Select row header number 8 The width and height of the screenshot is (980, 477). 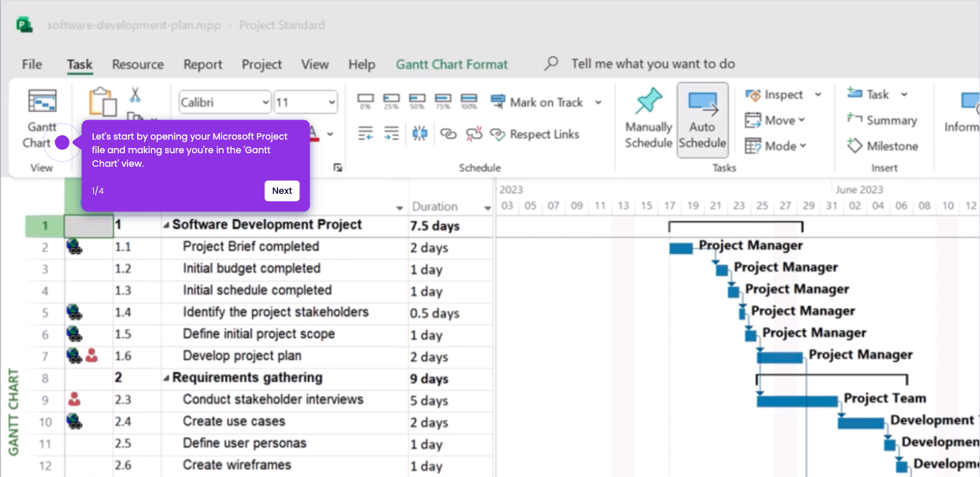click(x=45, y=379)
